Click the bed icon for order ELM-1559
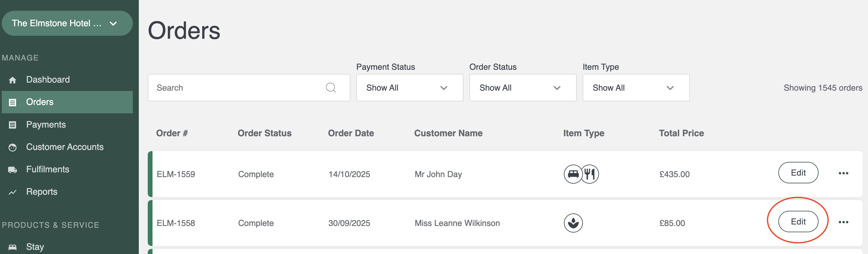Screen dimensions: 868x254 pos(573,174)
